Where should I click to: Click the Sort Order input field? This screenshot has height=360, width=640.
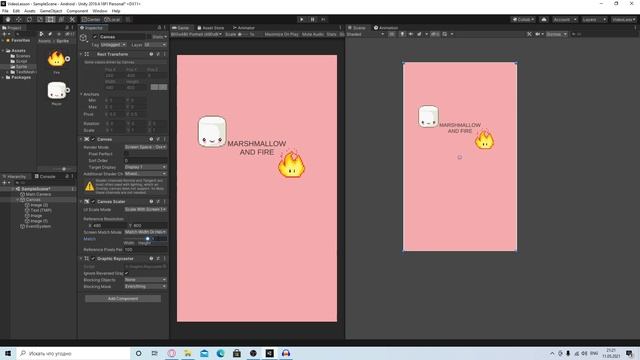tap(145, 161)
